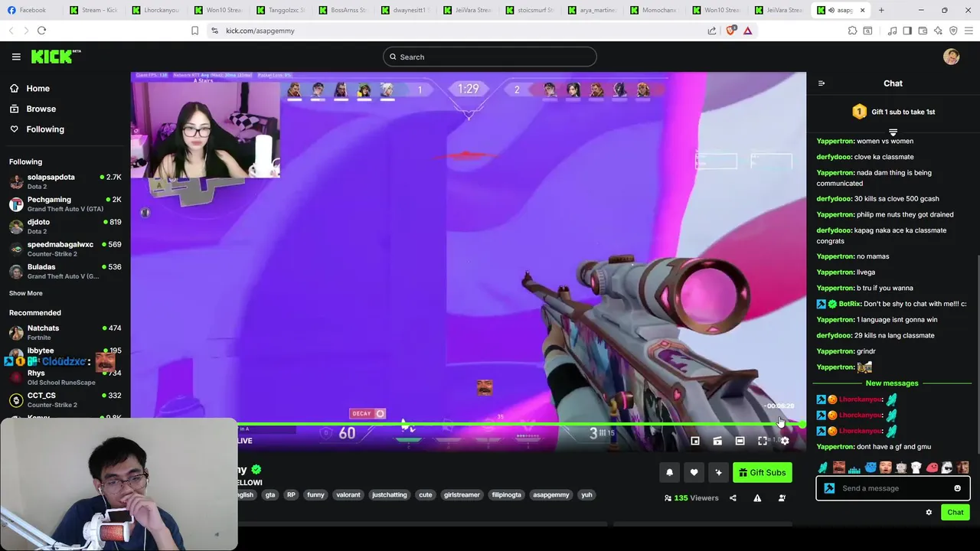Open Brave Rewards triangle icon
Screen dimensions: 980x551
pyautogui.click(x=748, y=31)
